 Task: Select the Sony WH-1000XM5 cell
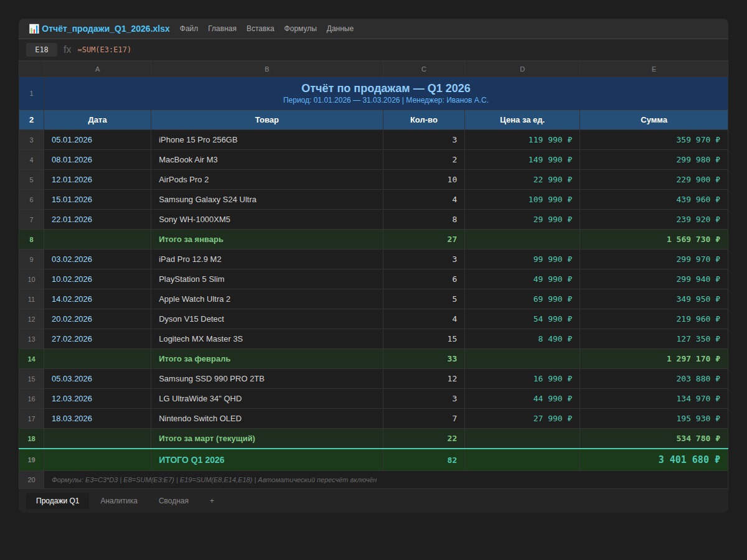[x=267, y=220]
